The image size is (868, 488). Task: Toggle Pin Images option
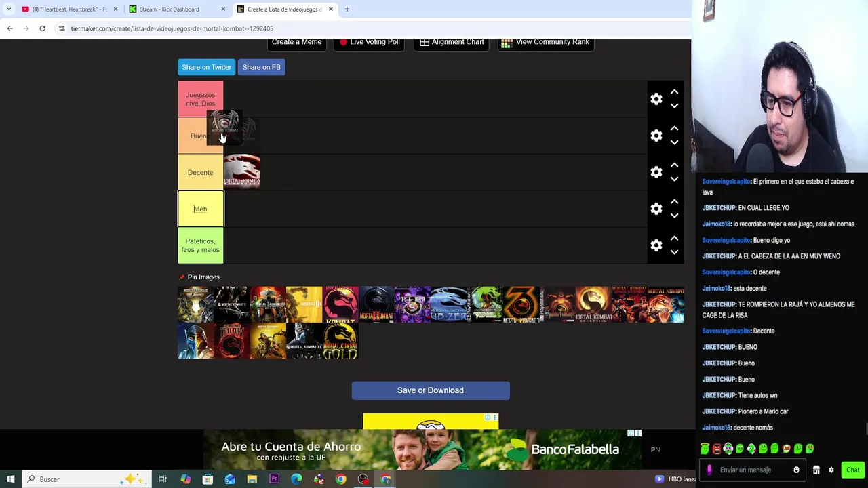click(199, 277)
